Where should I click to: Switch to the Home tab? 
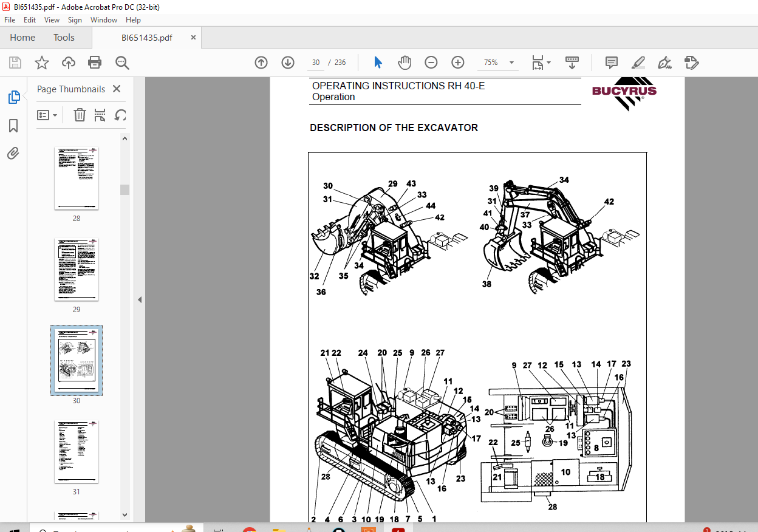(x=22, y=38)
